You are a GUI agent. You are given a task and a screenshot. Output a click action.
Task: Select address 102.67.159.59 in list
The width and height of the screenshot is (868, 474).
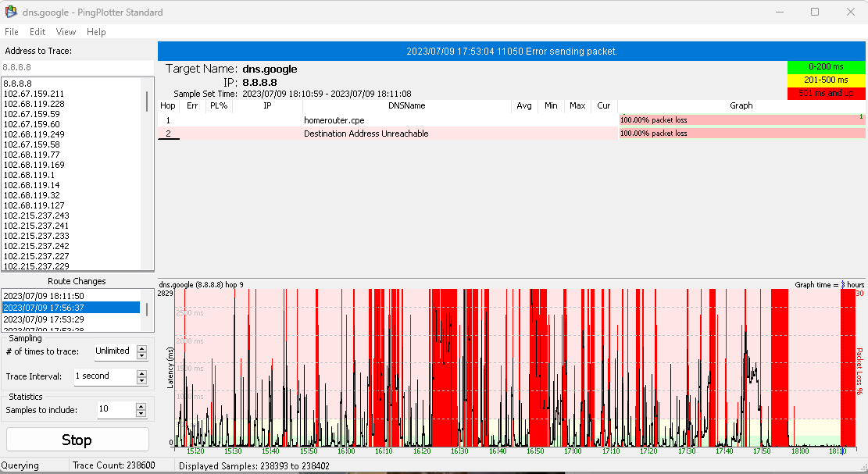point(31,114)
